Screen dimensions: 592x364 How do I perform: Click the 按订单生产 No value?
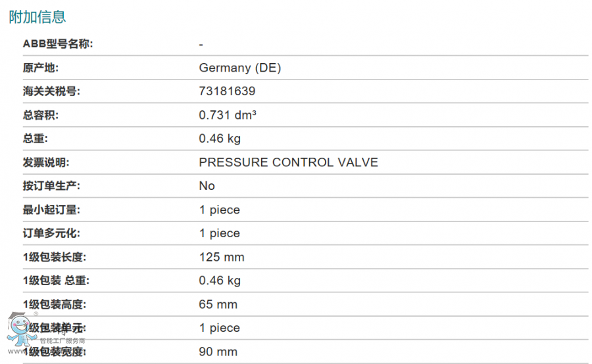pyautogui.click(x=207, y=185)
